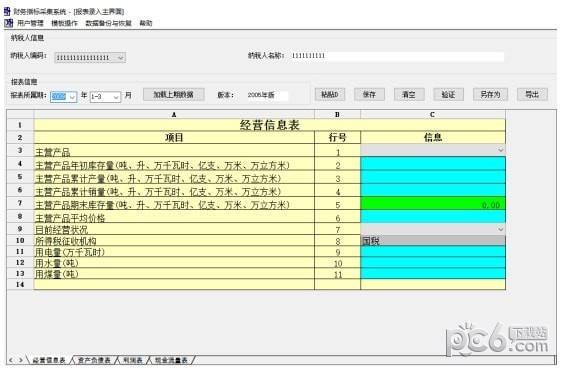Click the 主营产品平均价格 label cell
561x369 pixels.
pyautogui.click(x=174, y=217)
